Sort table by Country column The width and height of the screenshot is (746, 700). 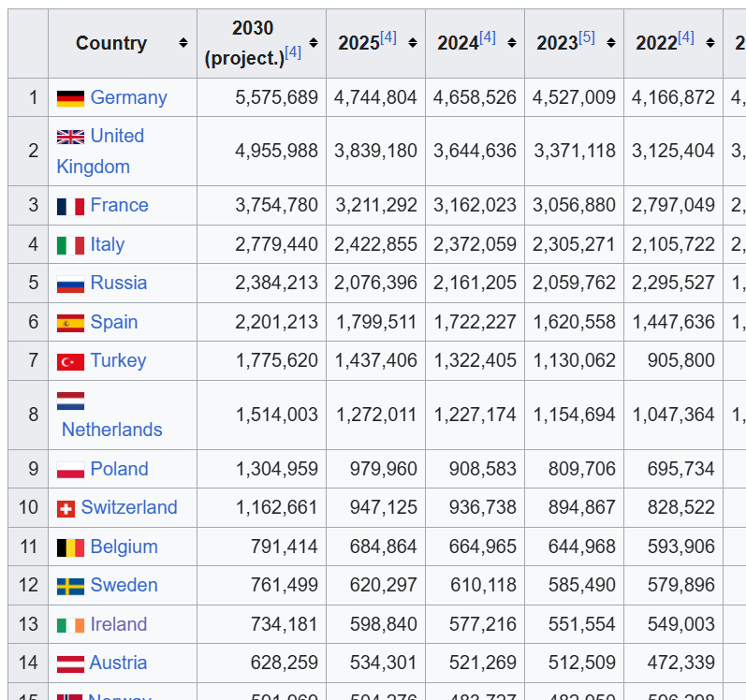click(x=183, y=43)
